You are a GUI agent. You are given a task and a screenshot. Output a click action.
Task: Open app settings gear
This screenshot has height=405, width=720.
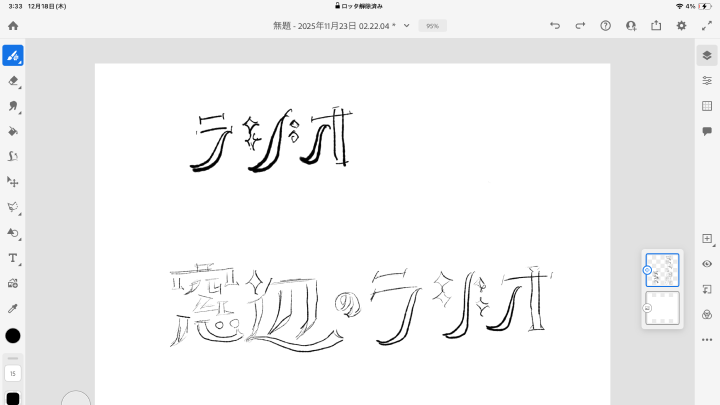click(x=681, y=26)
